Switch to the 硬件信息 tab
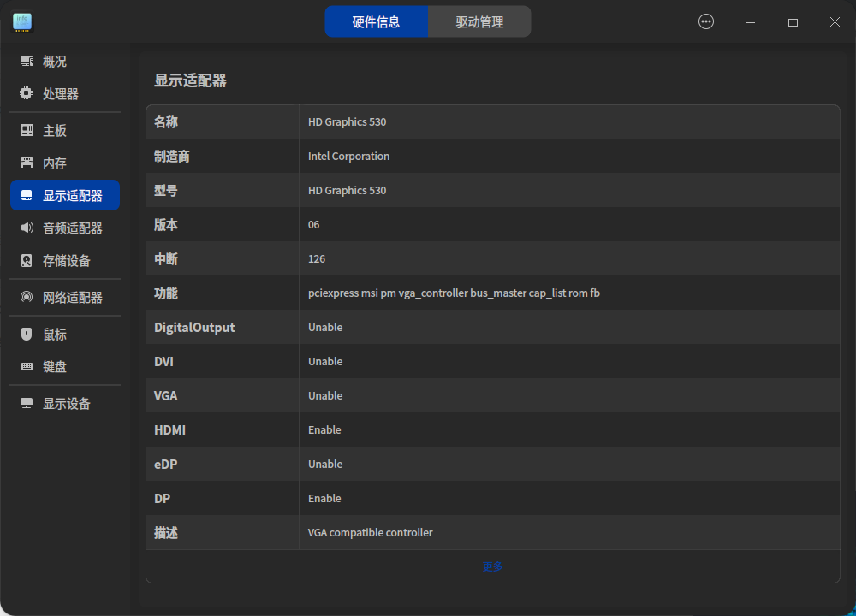 coord(376,22)
